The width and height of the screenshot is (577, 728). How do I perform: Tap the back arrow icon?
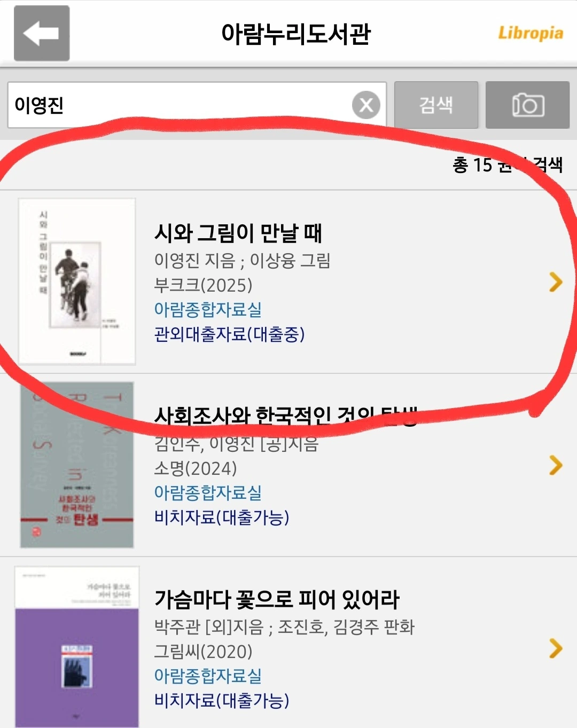(x=42, y=33)
